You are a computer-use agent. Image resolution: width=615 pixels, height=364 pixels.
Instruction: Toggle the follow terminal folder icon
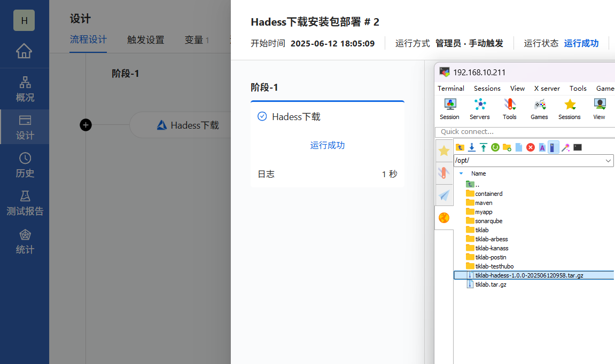pyautogui.click(x=554, y=147)
